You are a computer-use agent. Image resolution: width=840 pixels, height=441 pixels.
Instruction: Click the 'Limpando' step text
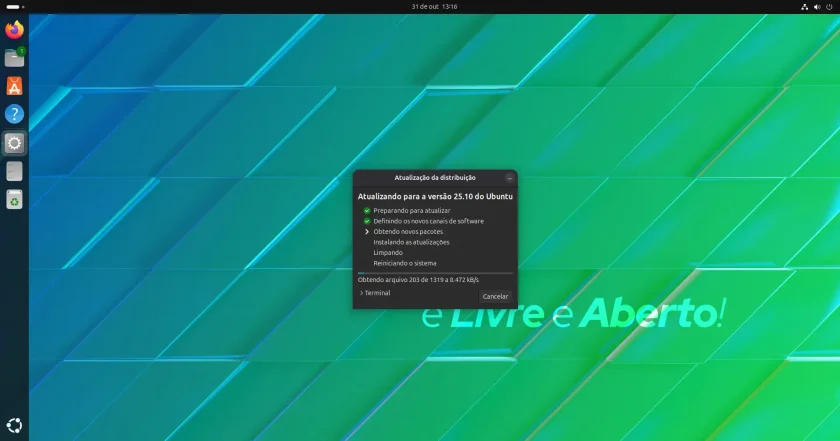pos(388,252)
